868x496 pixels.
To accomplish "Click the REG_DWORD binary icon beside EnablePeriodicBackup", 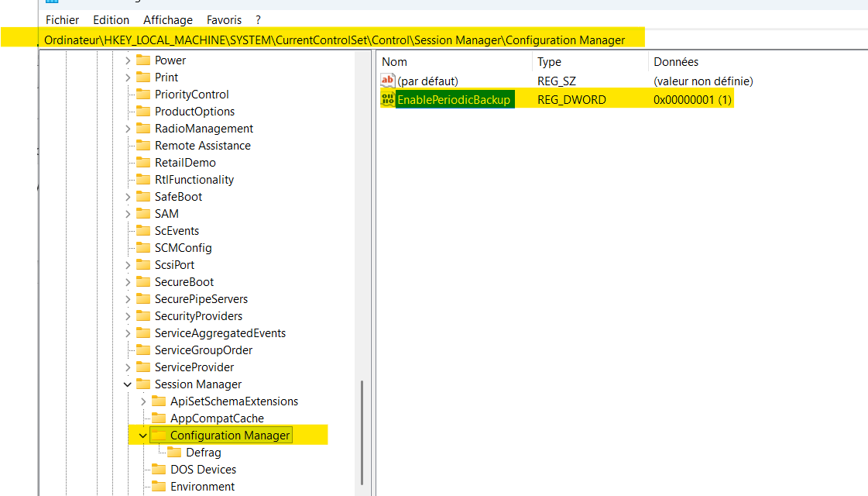I will click(x=387, y=99).
